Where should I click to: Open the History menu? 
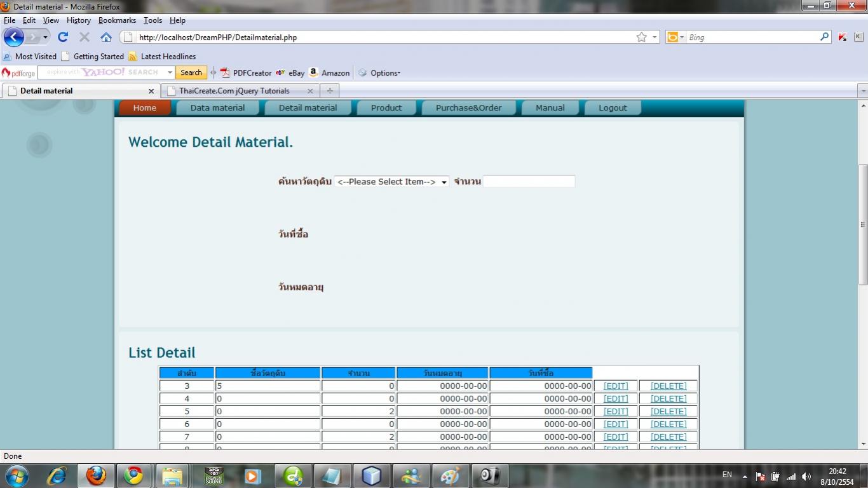[x=79, y=20]
